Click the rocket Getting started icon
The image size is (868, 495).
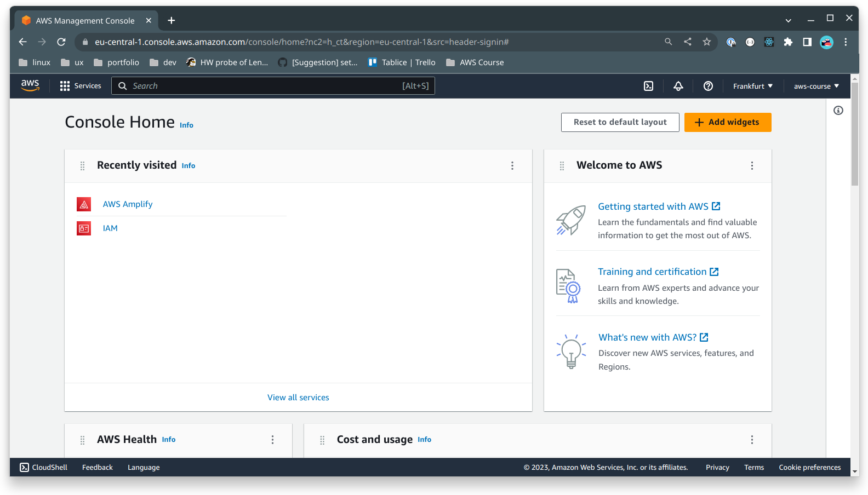(x=571, y=220)
